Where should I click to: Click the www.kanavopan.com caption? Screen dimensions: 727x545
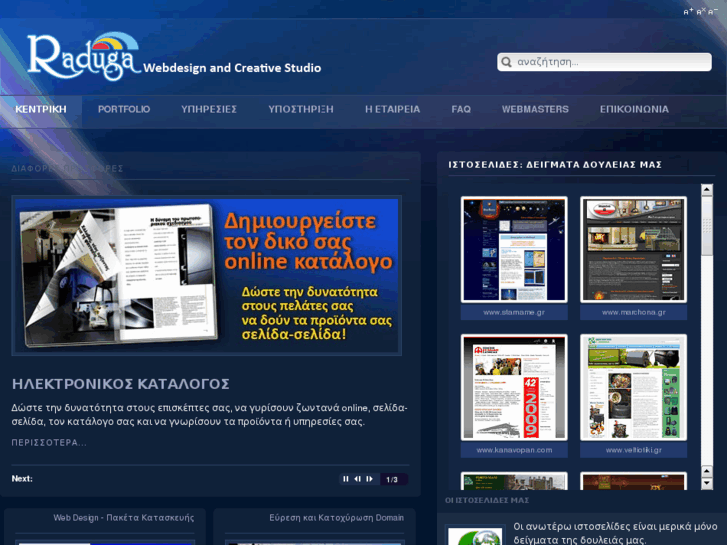pyautogui.click(x=514, y=450)
